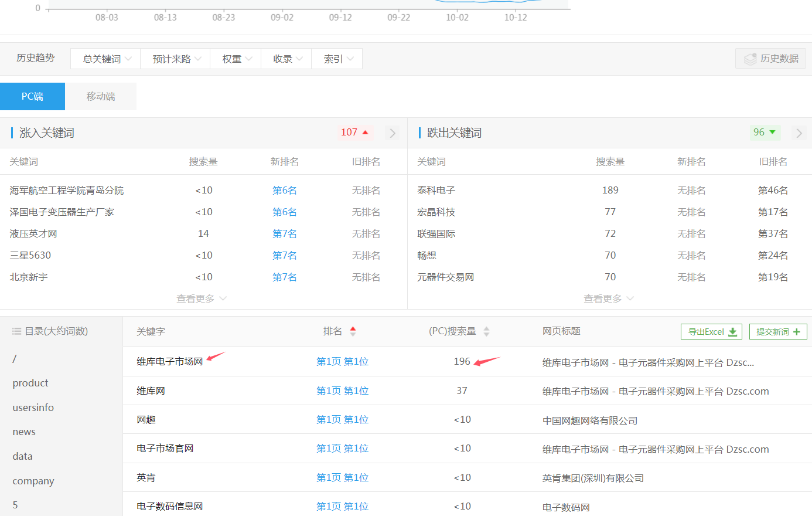Open the 收录 dropdown
812x516 pixels.
tap(286, 59)
